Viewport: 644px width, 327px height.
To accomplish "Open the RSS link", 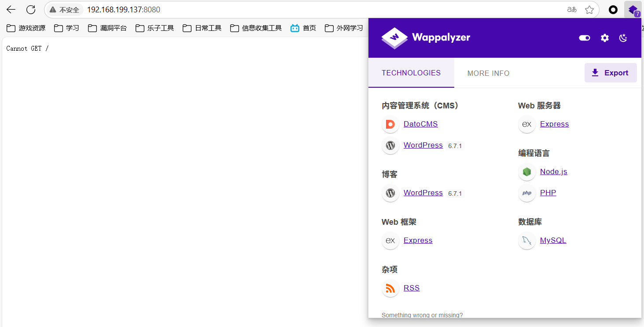I will click(x=412, y=288).
